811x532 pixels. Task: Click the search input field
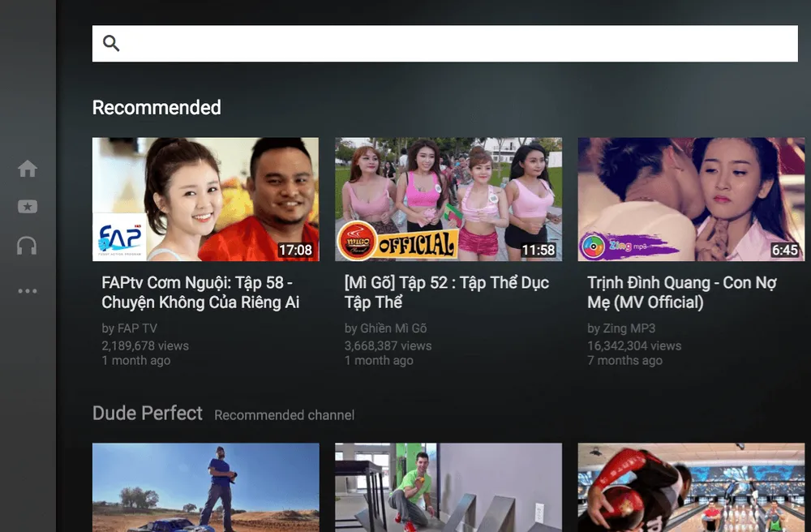pyautogui.click(x=446, y=42)
